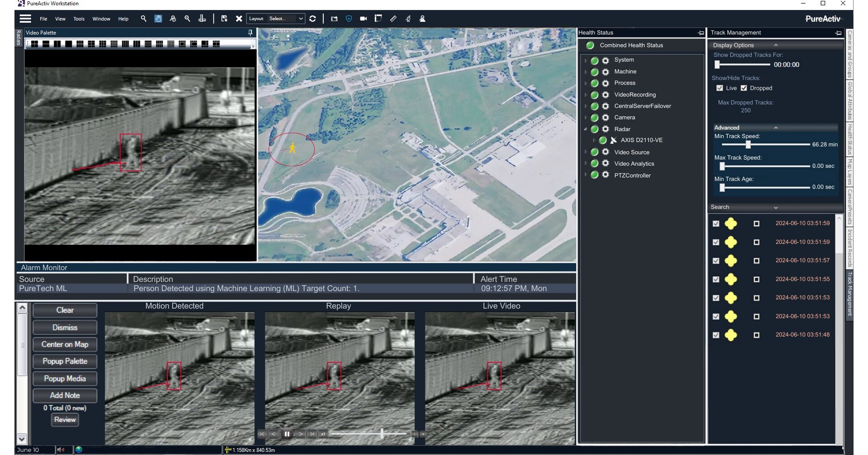Click the delete layout X icon

tap(239, 19)
